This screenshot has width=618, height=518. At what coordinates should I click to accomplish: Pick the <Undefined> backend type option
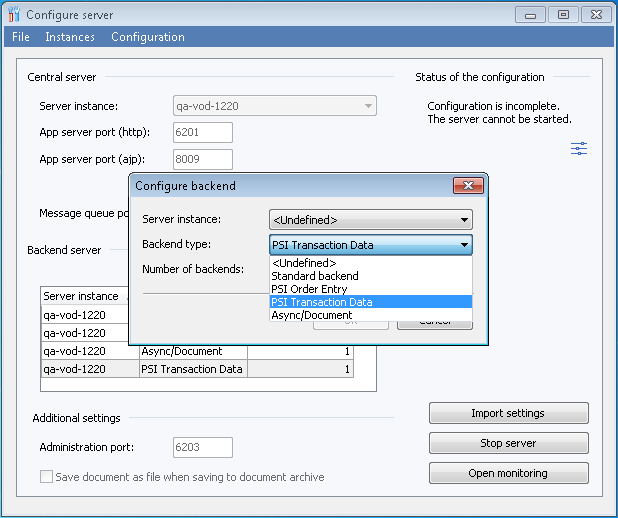coord(304,263)
